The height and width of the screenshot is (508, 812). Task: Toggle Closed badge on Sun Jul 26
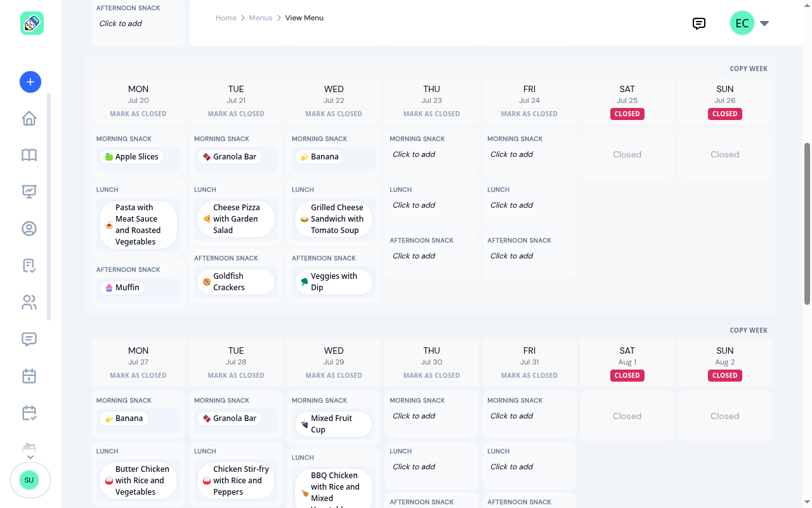pos(725,114)
